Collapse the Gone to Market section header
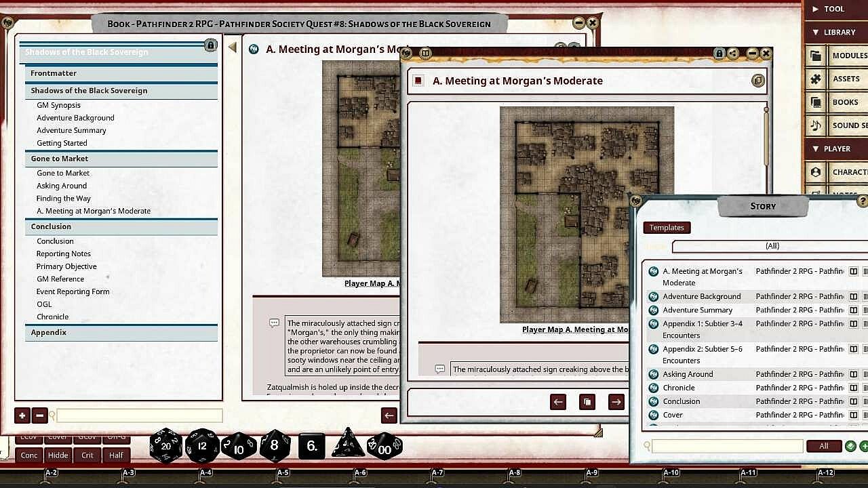The width and height of the screenshot is (868, 488). click(121, 159)
